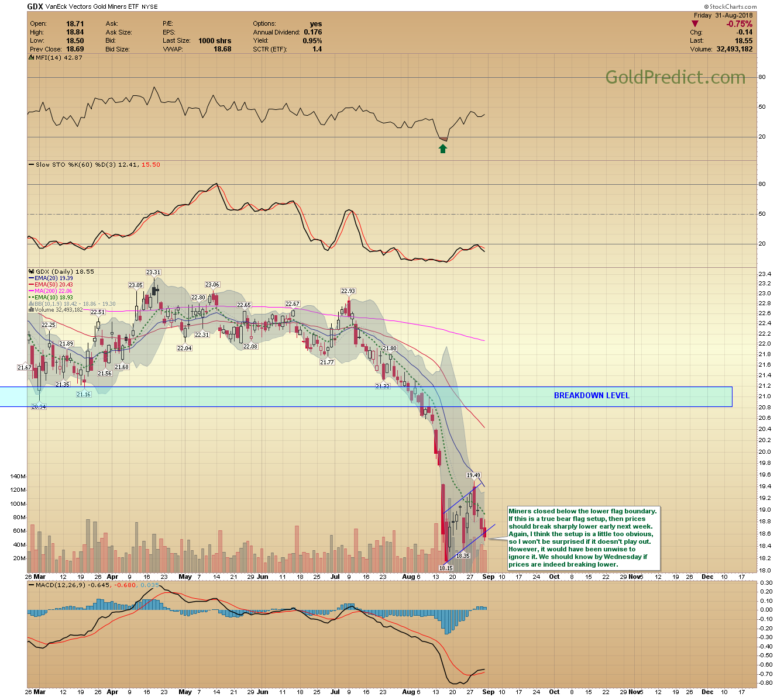Click the 140M volume axis label
The image size is (784, 697).
(18, 477)
